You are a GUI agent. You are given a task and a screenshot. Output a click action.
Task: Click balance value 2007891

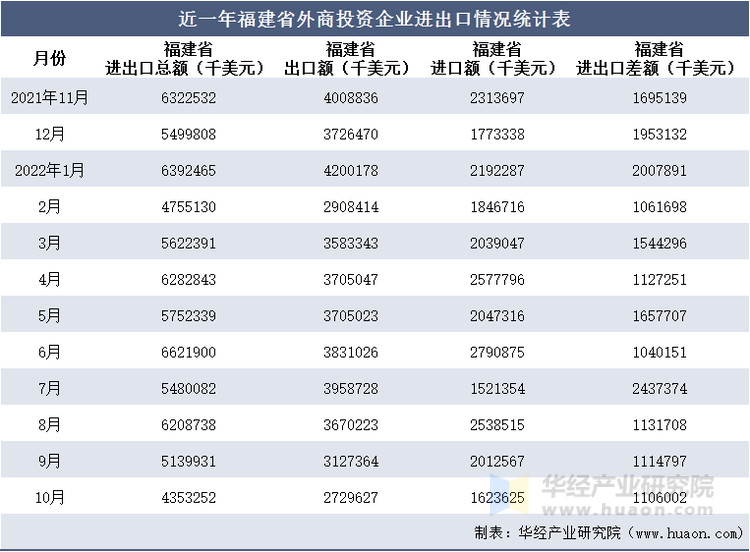660,171
